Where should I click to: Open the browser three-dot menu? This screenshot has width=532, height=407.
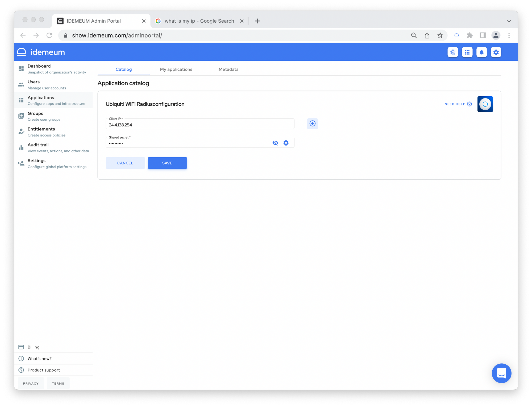[509, 35]
